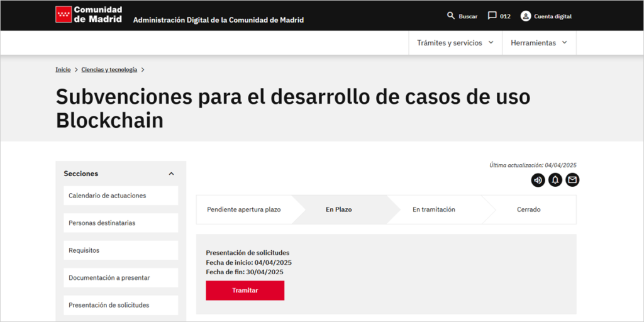
Task: Collapse the Secciones panel
Action: point(171,174)
